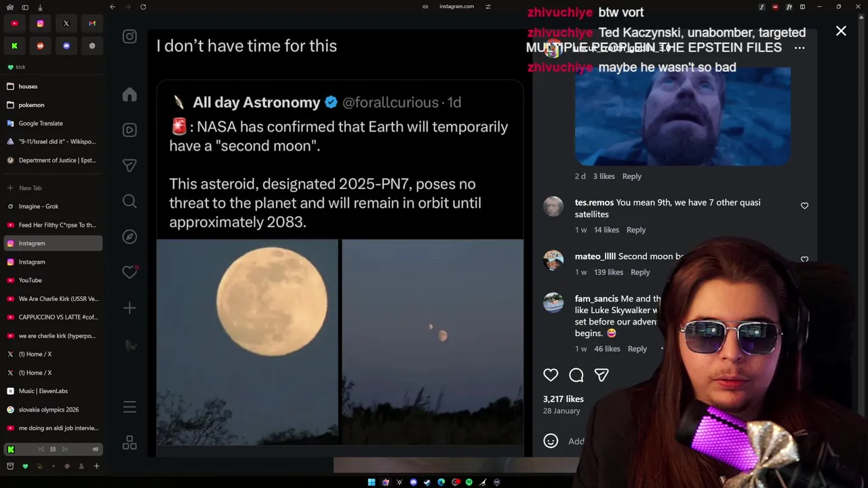View 3,217 likes on the post
Screen dimensions: 868x488
tap(564, 399)
